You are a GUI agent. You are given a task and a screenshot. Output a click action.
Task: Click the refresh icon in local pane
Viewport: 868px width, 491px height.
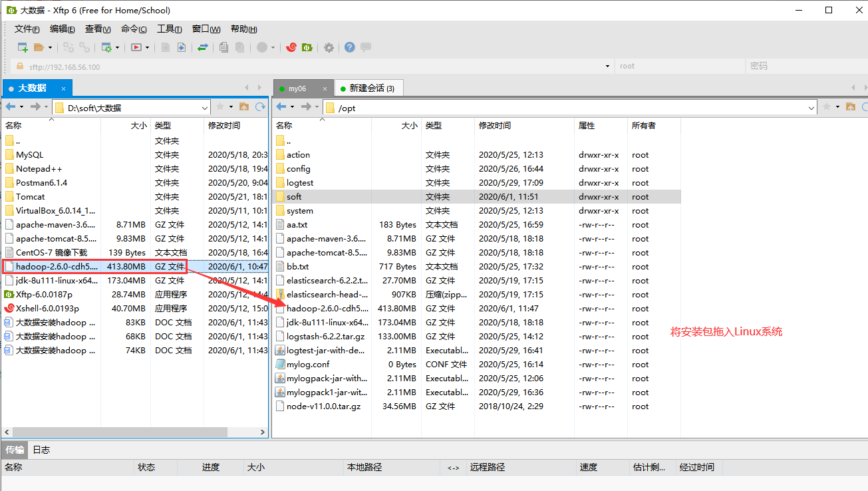coord(261,106)
